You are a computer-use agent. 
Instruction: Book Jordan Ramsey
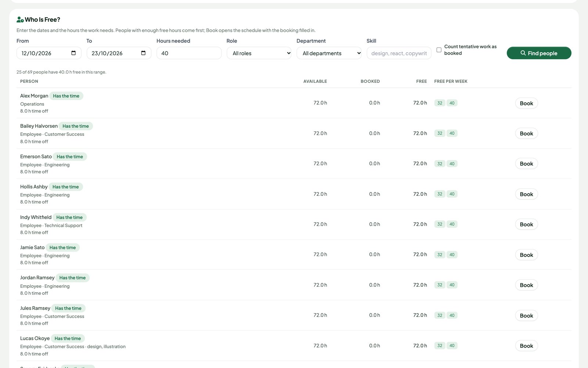point(526,285)
